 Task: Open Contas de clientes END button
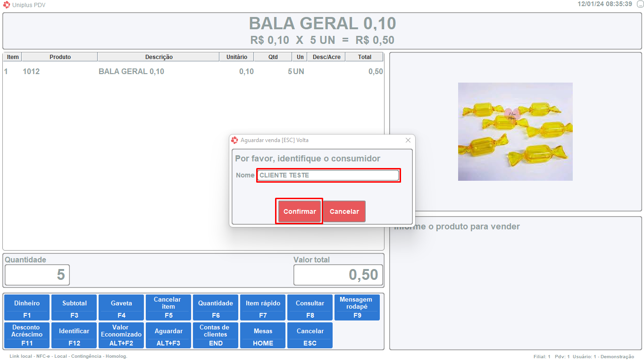click(x=216, y=335)
